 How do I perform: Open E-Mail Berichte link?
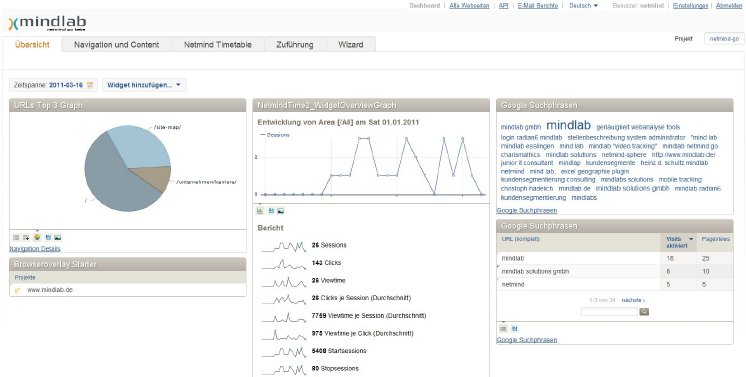538,6
